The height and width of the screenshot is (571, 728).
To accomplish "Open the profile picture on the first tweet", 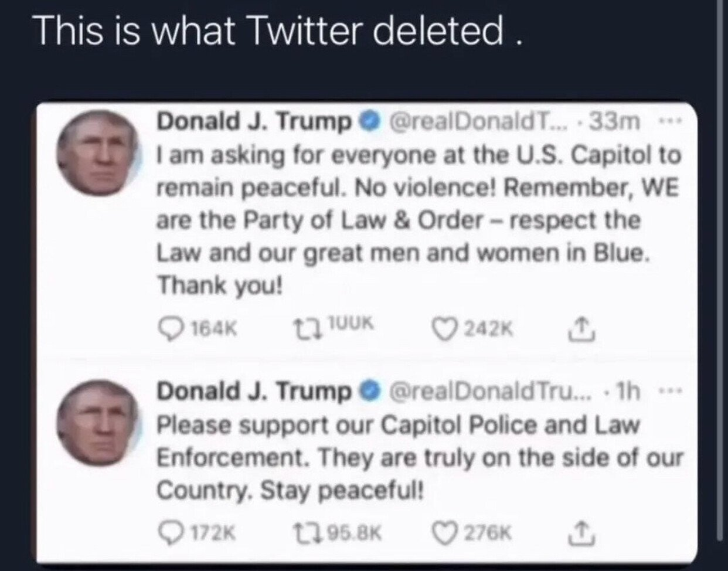I will tap(98, 153).
